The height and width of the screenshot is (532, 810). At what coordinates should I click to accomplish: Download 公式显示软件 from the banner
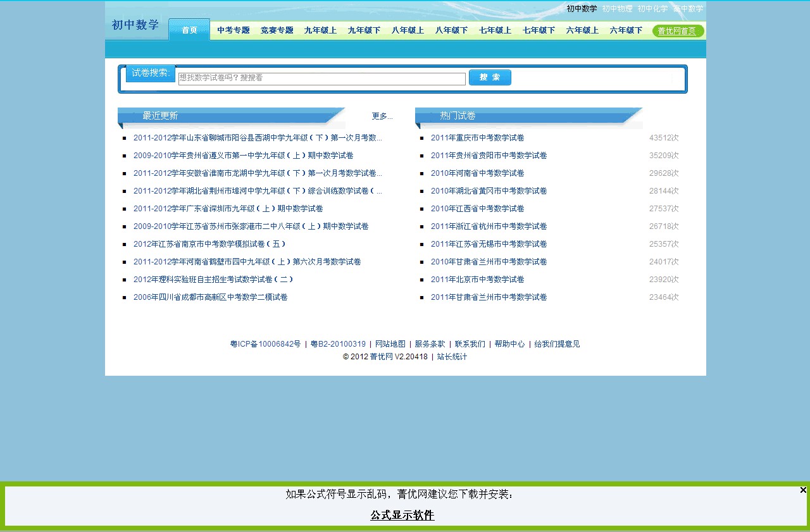tap(402, 516)
